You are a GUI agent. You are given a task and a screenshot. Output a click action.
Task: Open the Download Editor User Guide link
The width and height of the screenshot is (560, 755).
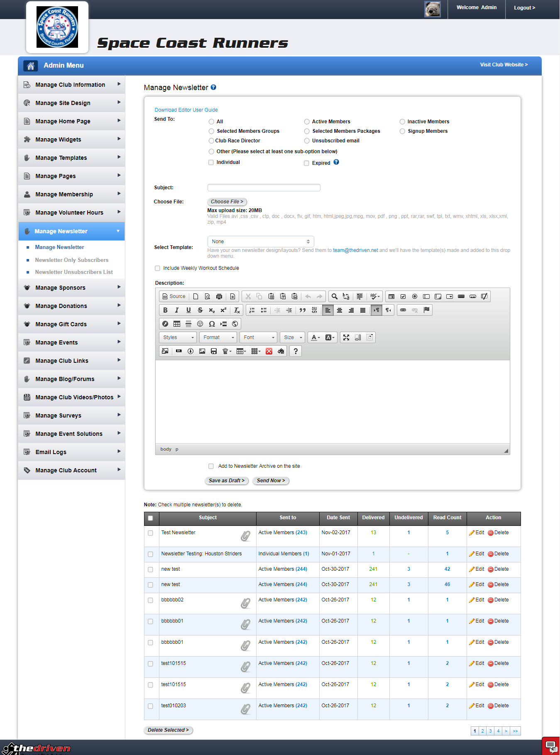(x=186, y=110)
